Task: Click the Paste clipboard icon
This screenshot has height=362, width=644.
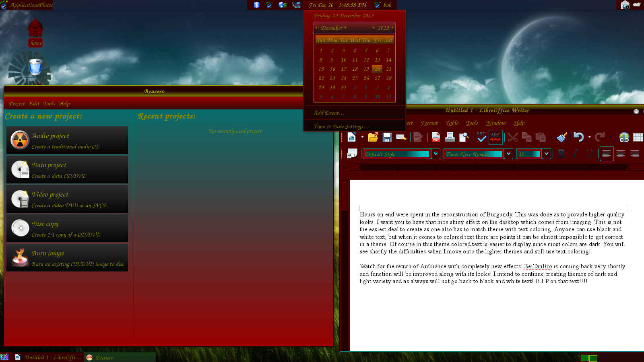Action: point(541,137)
